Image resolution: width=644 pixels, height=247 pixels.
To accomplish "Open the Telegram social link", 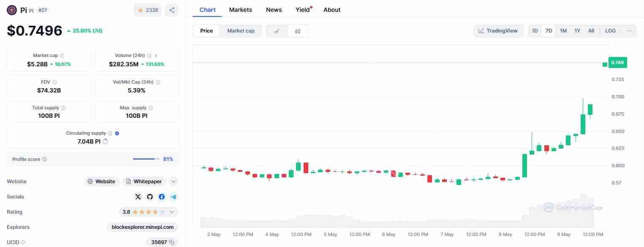I will coord(174,197).
